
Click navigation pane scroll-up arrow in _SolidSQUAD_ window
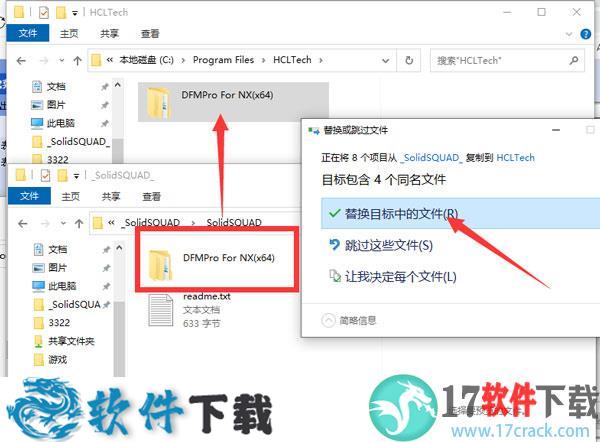[119, 248]
